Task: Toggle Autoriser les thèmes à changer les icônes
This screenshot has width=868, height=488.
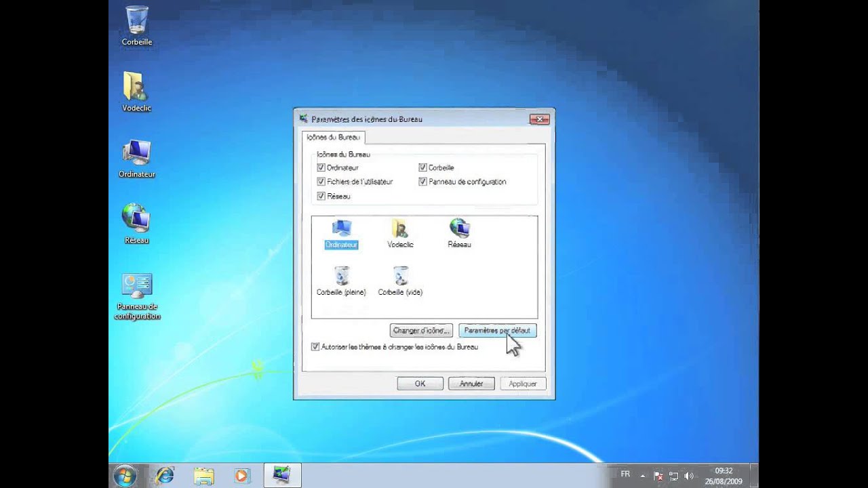Action: (x=315, y=347)
